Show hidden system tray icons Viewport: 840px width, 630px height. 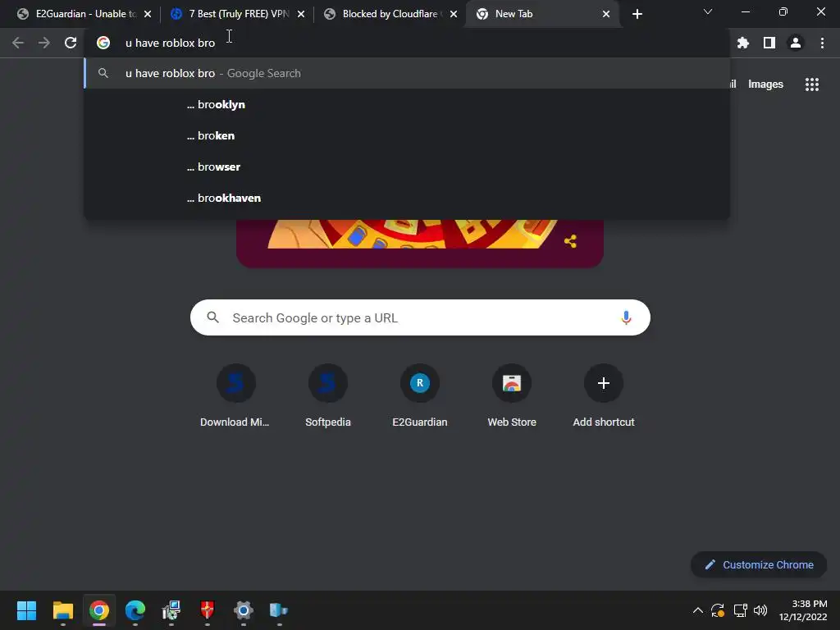pyautogui.click(x=697, y=610)
